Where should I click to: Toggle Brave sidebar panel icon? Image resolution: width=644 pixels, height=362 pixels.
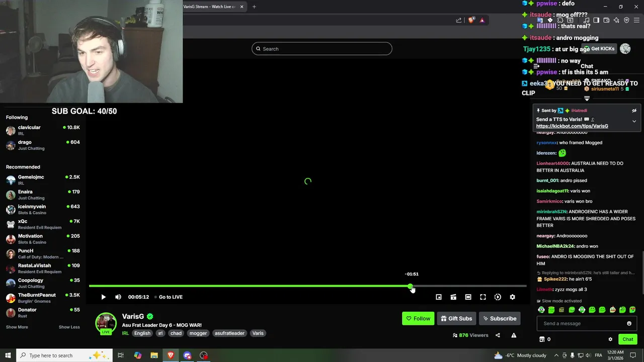pos(596,20)
